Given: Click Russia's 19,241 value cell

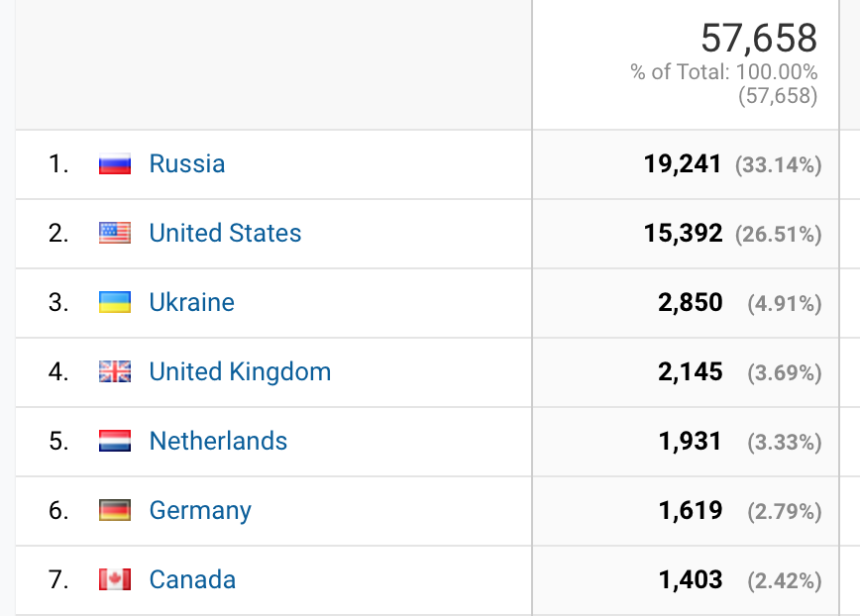Looking at the screenshot, I should click(x=683, y=164).
